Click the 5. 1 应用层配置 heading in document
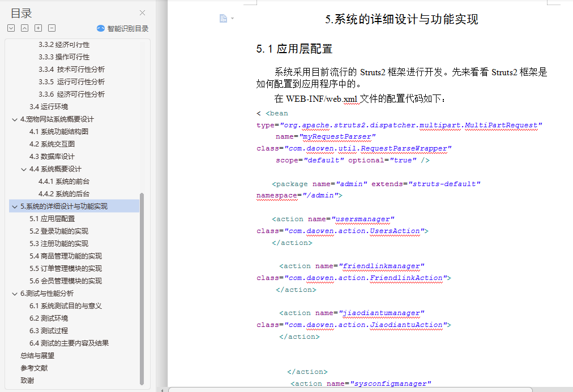The image size is (573, 392). [x=294, y=49]
